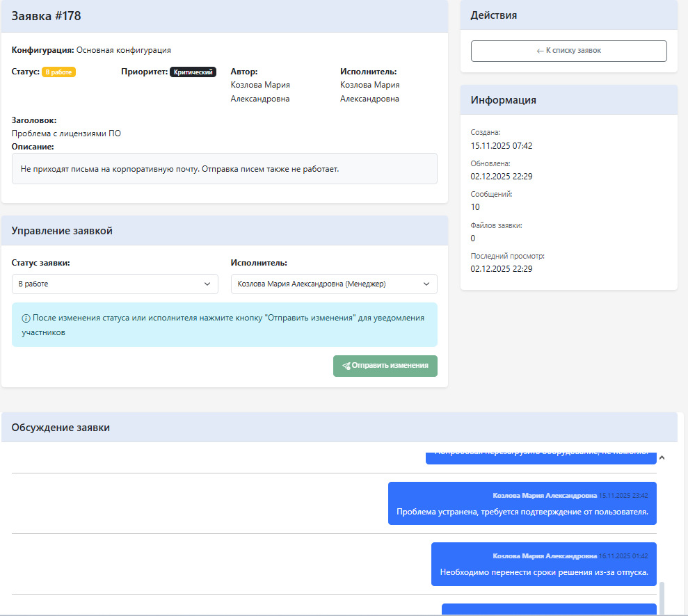
Task: Open the "Статус заявки" dropdown
Action: click(x=115, y=284)
